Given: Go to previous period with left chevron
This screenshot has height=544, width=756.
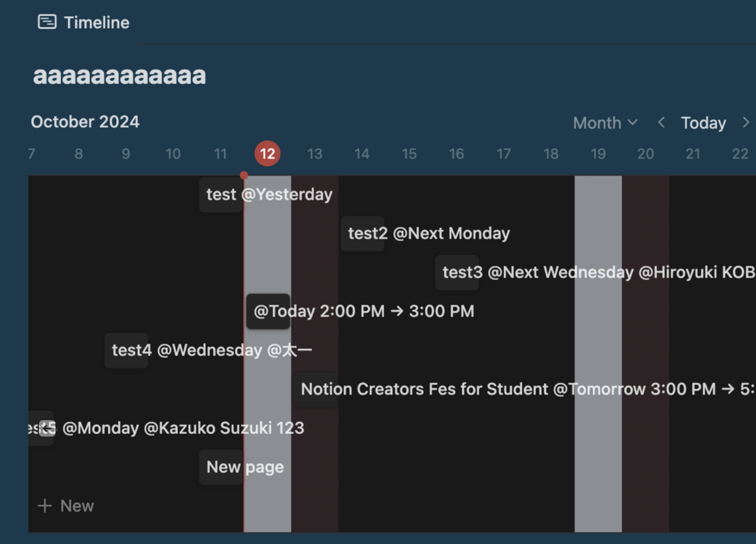Looking at the screenshot, I should tap(661, 123).
